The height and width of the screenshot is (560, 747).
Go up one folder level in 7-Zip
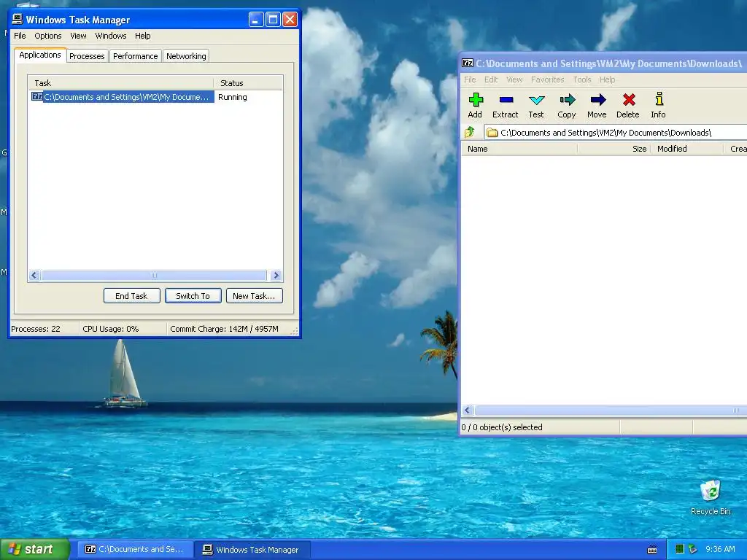470,132
